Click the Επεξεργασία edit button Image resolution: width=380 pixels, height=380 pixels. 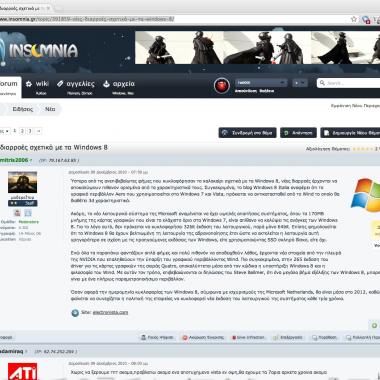click(287, 338)
